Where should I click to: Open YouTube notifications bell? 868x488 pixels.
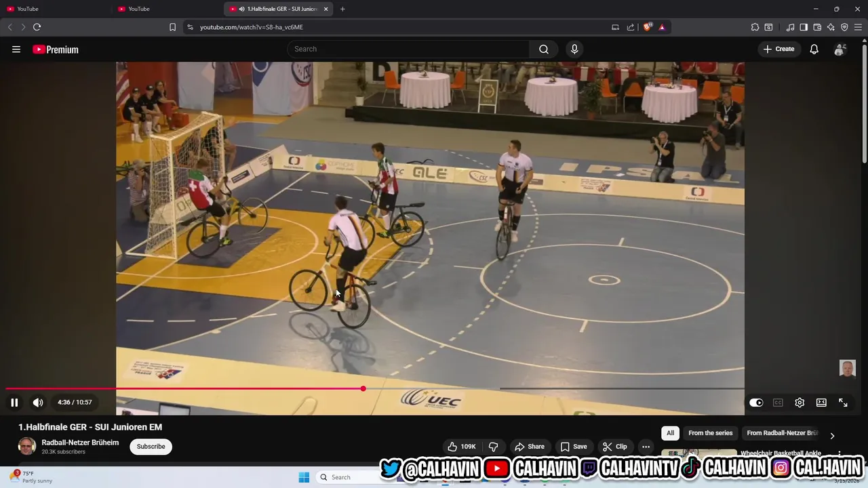point(814,49)
